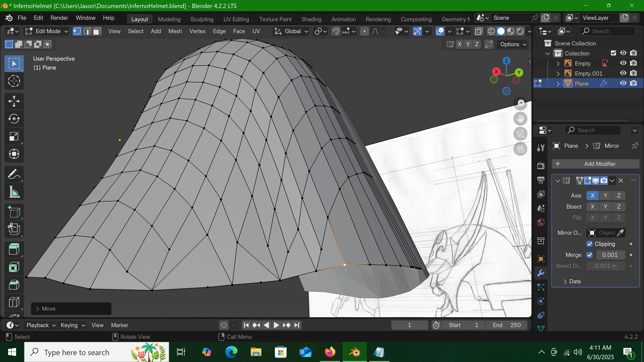Screen dimensions: 644x362
Task: Open the Playback dropdown
Action: [x=40, y=325]
